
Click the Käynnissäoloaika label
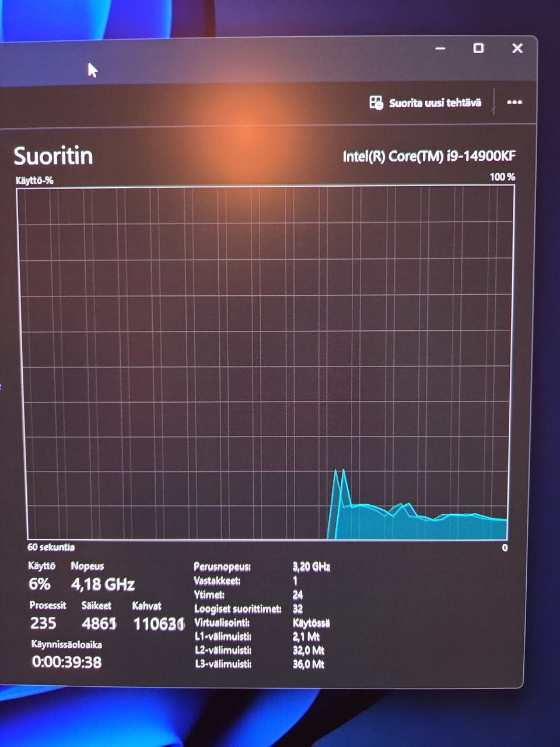tap(66, 645)
